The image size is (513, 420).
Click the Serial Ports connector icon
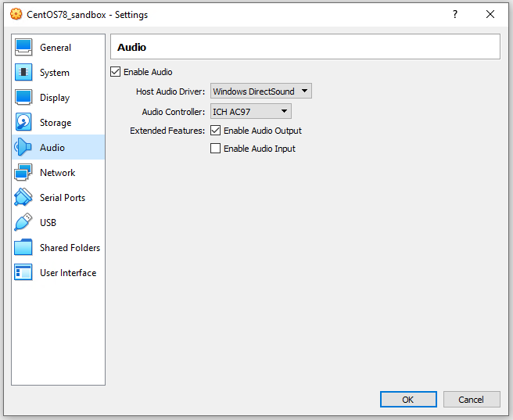(x=23, y=198)
